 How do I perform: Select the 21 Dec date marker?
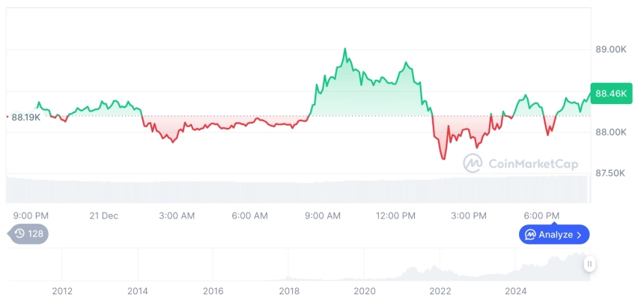(103, 215)
